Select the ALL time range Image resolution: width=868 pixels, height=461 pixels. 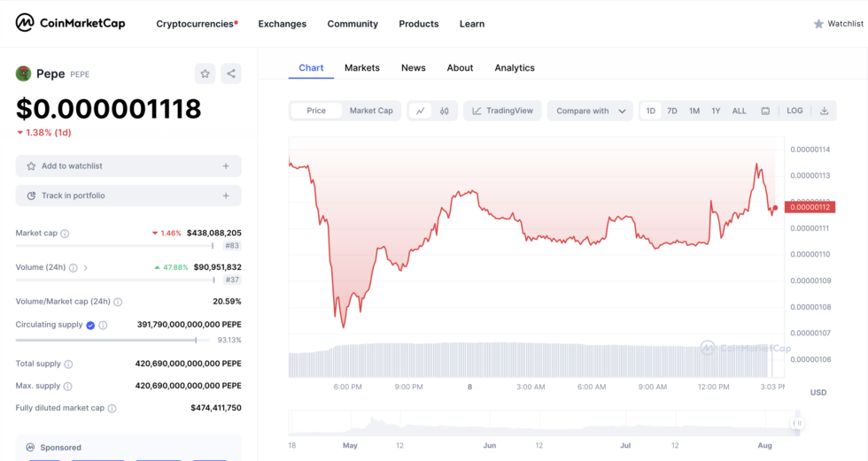[x=739, y=111]
